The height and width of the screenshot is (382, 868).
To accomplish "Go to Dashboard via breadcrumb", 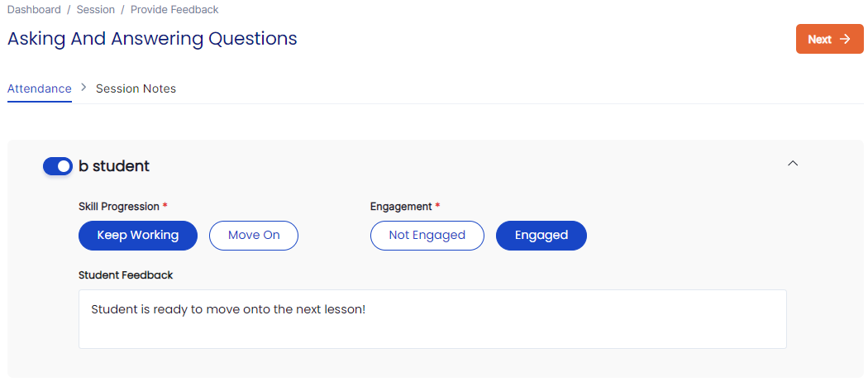I will [34, 10].
